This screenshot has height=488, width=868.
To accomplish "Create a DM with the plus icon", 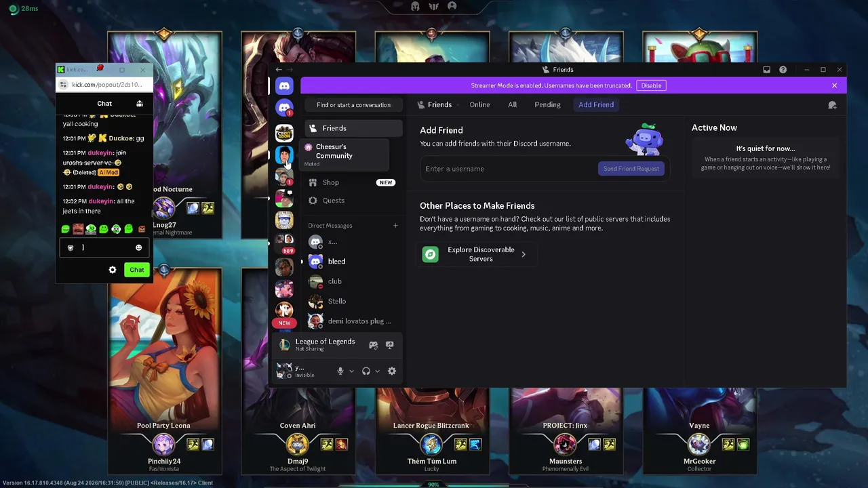I will click(x=395, y=226).
